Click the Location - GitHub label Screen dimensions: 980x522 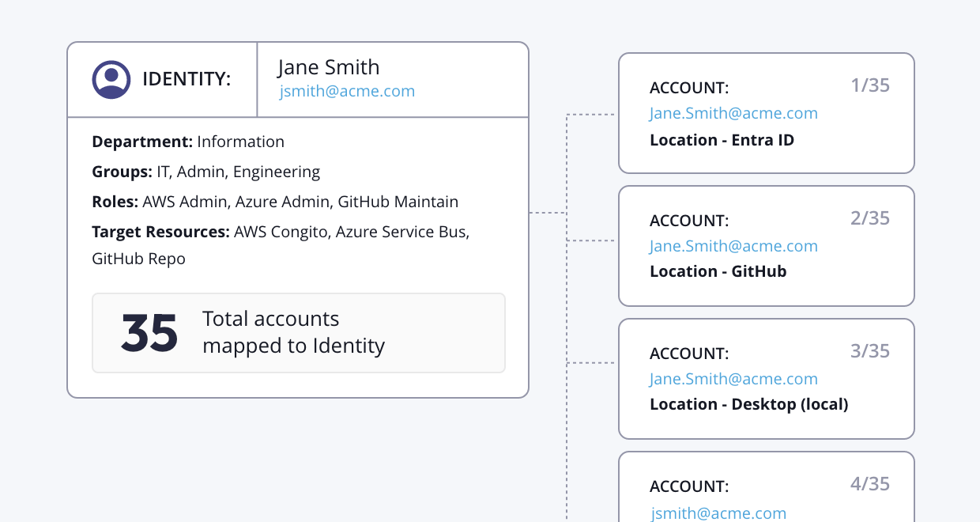718,271
